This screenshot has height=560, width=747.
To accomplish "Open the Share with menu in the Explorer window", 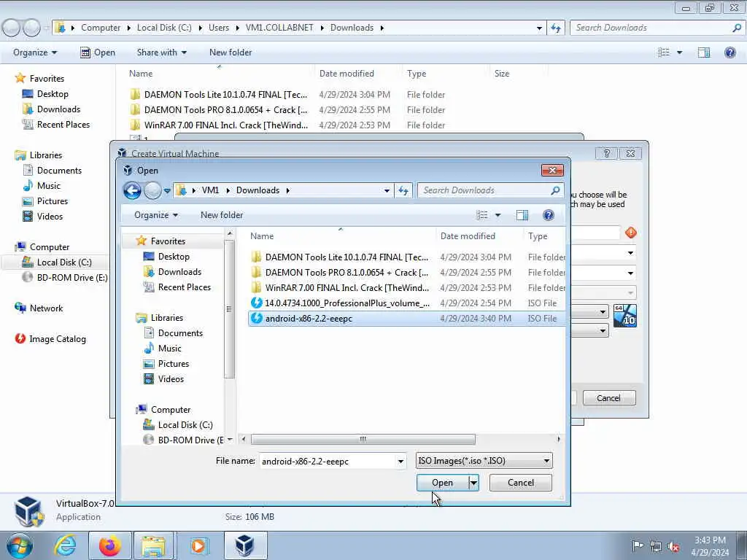I will coord(161,52).
